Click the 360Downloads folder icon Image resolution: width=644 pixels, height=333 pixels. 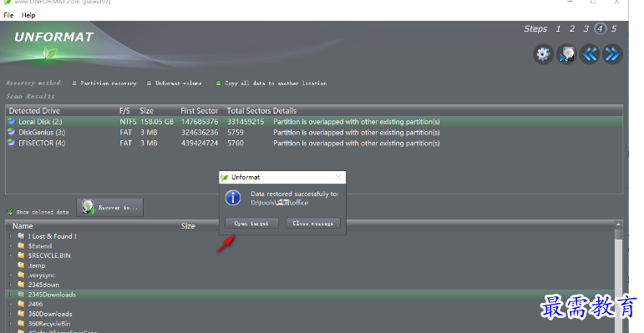pyautogui.click(x=22, y=314)
